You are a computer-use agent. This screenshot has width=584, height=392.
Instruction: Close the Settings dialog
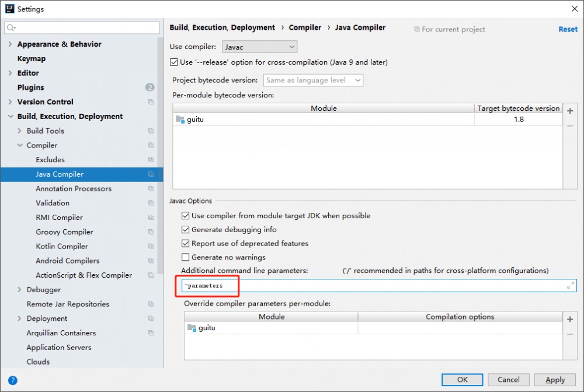point(575,9)
